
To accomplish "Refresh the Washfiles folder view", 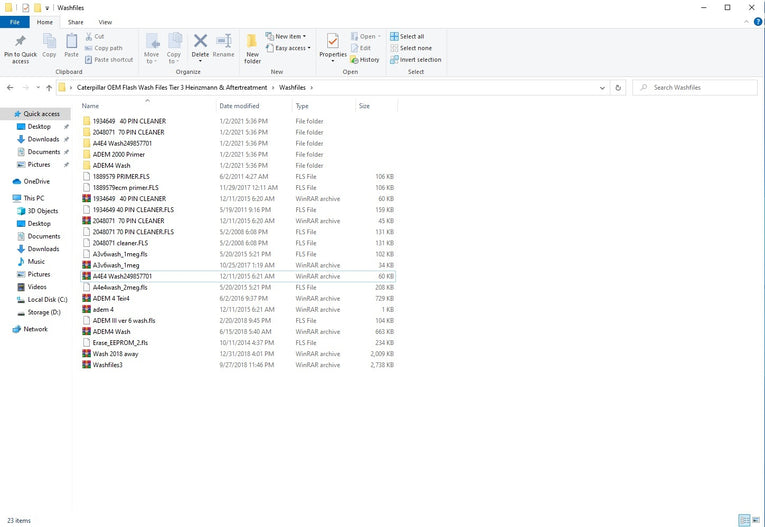I will (619, 88).
